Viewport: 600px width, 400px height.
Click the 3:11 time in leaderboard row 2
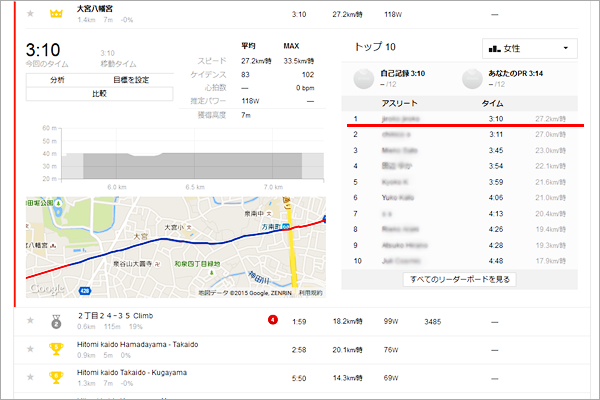click(x=496, y=135)
